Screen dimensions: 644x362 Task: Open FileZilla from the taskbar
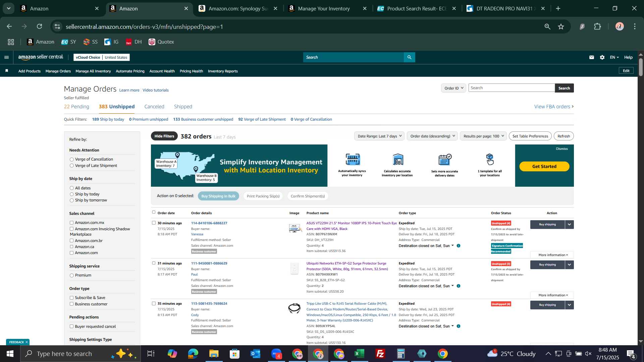click(380, 354)
